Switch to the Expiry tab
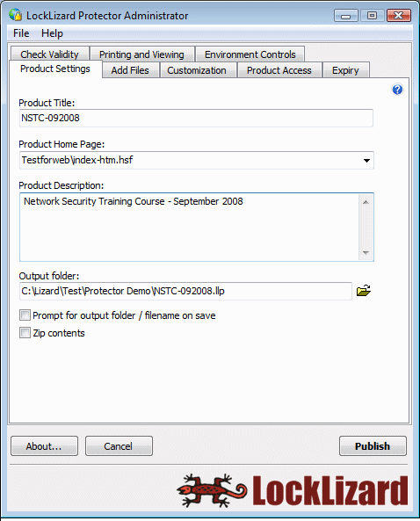This screenshot has height=521, width=420. tap(345, 70)
